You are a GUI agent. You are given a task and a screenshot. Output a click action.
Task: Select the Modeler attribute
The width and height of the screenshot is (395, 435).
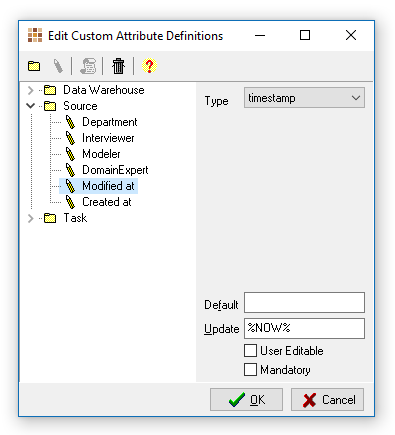click(101, 154)
